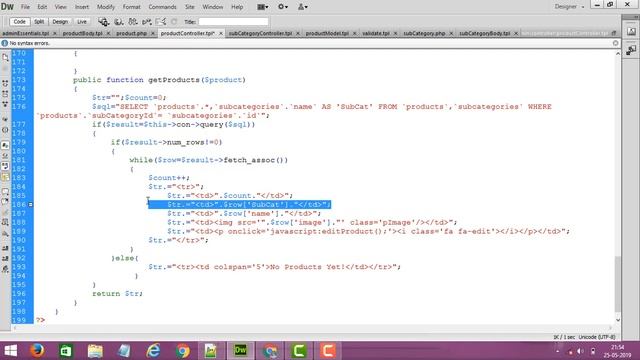Expand the docked panels double-arrow

(x=635, y=17)
